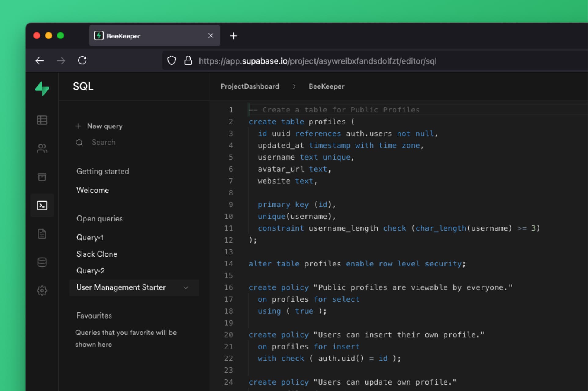Viewport: 588px width, 391px height.
Task: Expand User Management Starter chevron
Action: [186, 287]
